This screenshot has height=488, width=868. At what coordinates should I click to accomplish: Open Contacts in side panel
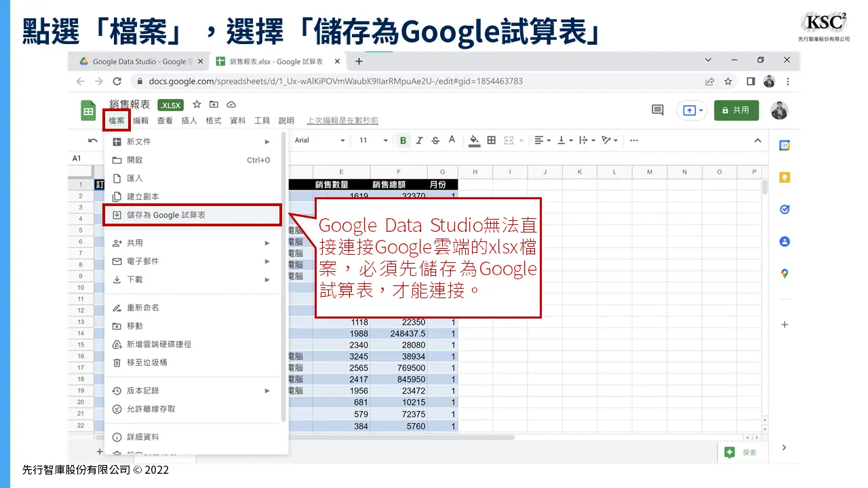pos(785,241)
